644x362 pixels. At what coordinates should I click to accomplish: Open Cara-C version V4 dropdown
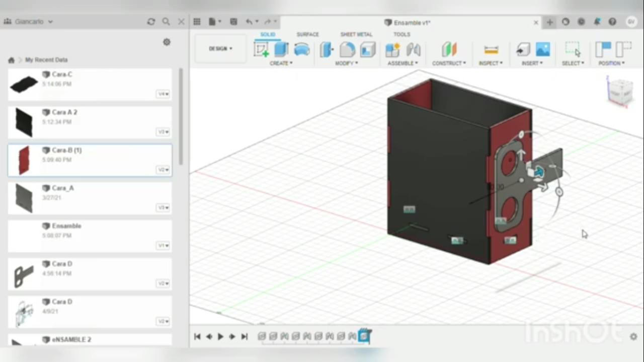163,94
